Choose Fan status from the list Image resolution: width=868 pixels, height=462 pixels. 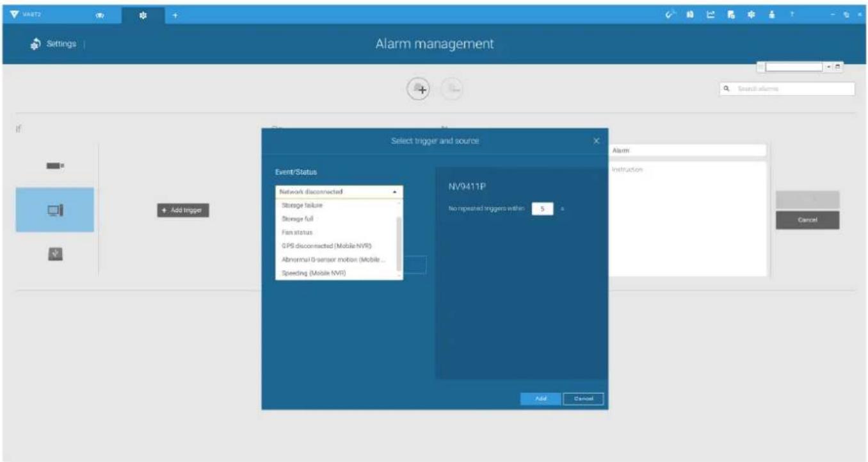[x=336, y=233]
